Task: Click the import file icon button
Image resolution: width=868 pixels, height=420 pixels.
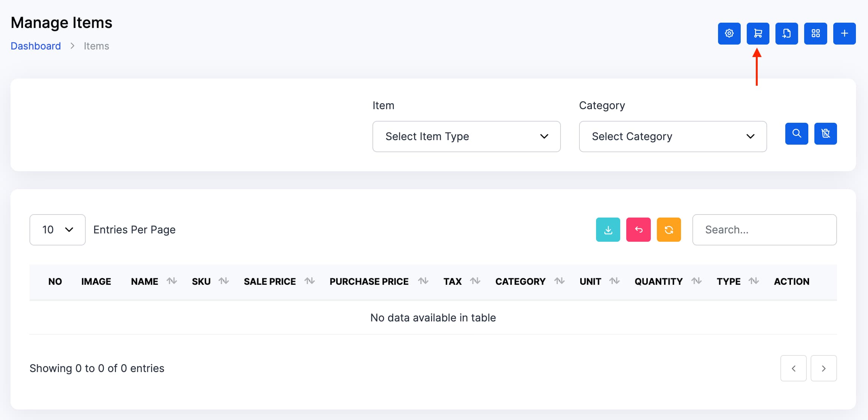Action: [786, 34]
